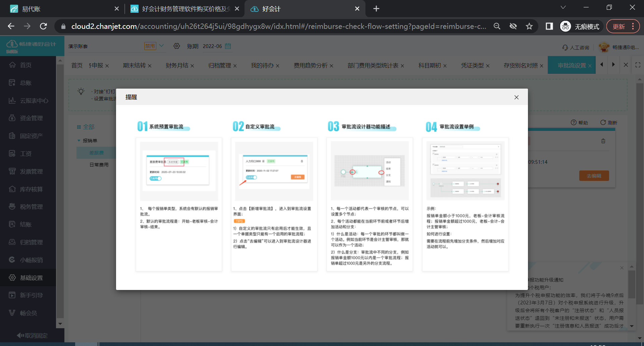Select 发票管理 from the sidebar
Screen dimensions: 644x346
(x=29, y=171)
